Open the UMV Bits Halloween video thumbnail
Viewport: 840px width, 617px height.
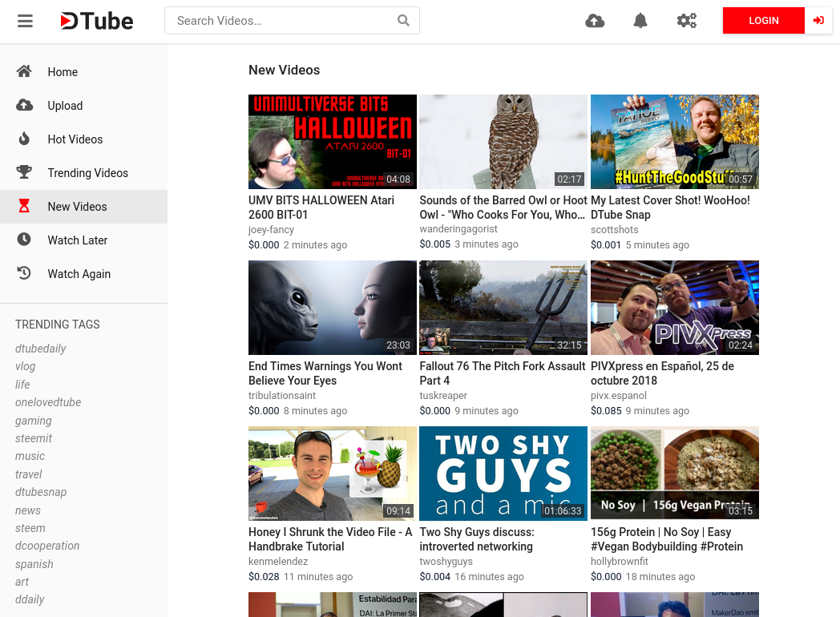click(332, 141)
